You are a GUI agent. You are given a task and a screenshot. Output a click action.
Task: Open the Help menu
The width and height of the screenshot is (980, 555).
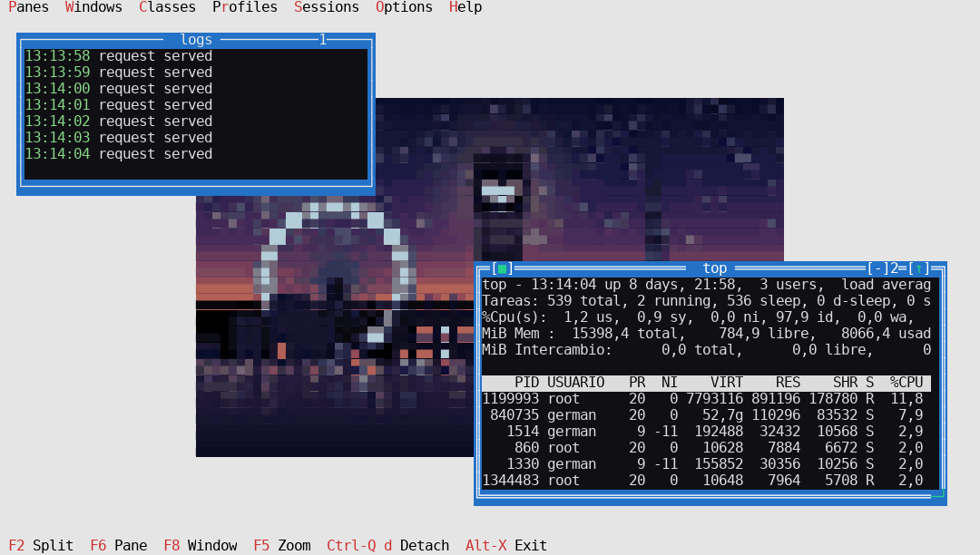coord(465,7)
